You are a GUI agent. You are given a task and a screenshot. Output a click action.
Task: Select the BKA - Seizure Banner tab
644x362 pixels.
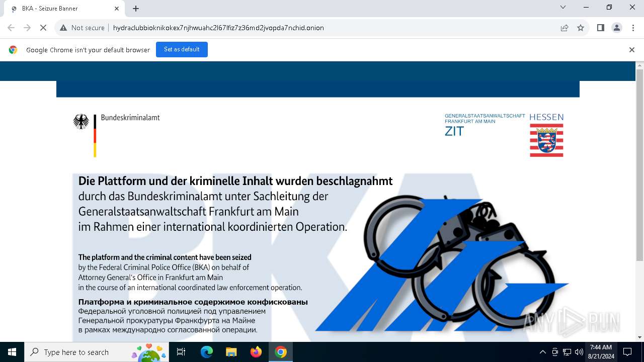point(64,9)
